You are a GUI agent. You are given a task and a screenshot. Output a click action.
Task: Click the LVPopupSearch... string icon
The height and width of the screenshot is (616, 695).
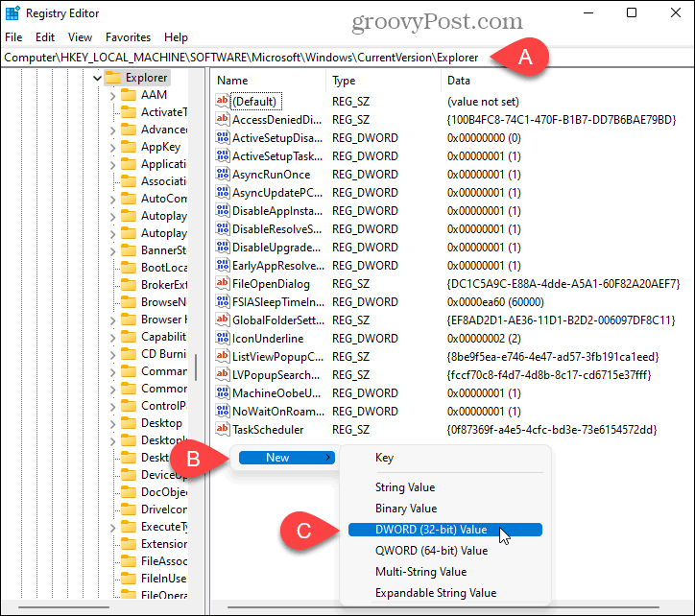[x=223, y=374]
